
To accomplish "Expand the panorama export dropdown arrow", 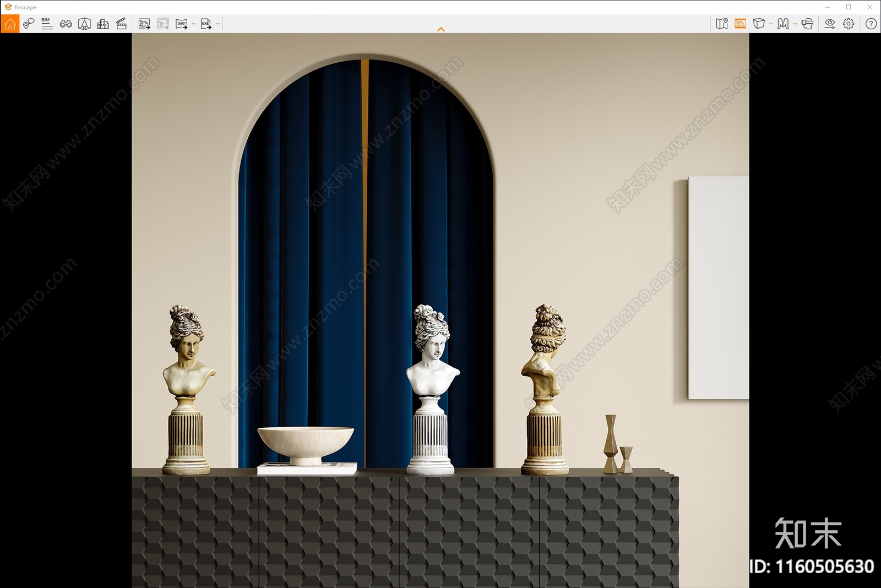I will click(x=194, y=24).
